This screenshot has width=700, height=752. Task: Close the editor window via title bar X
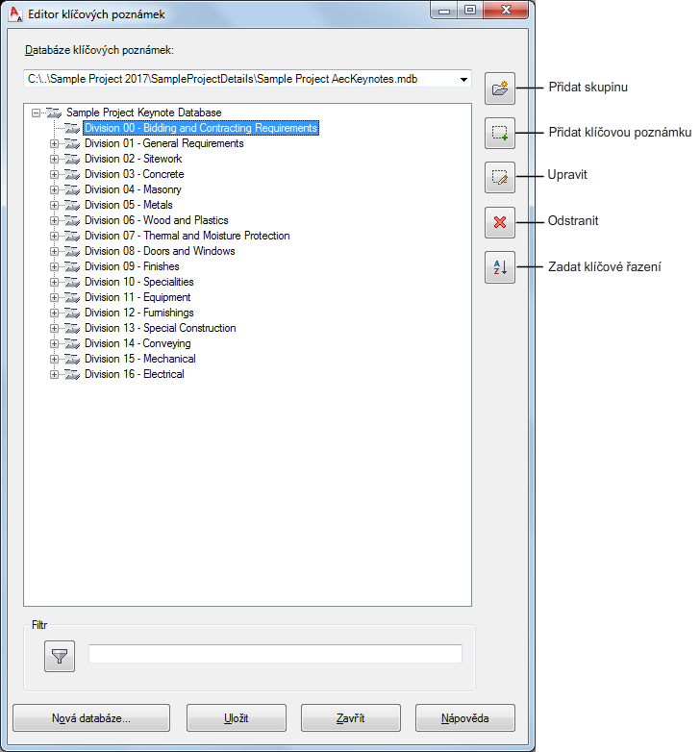506,10
